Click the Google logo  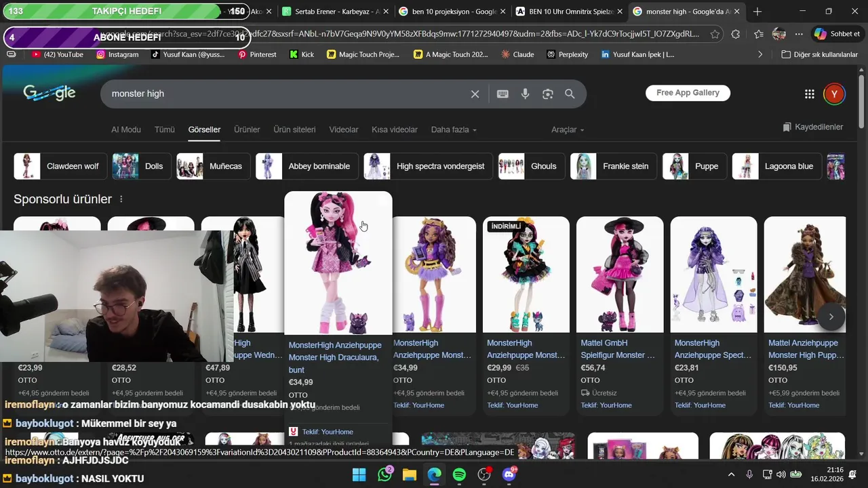click(50, 94)
